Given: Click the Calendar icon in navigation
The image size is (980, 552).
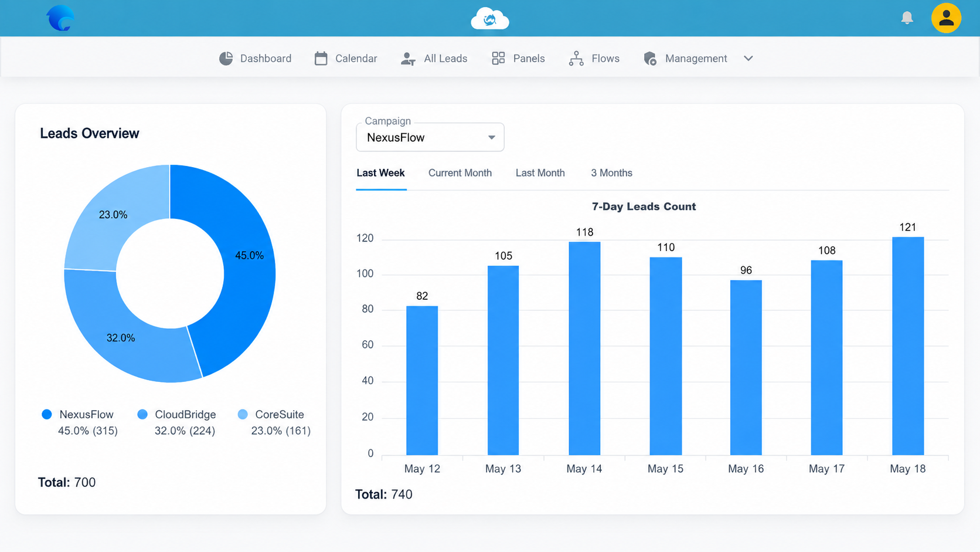Looking at the screenshot, I should pos(321,59).
